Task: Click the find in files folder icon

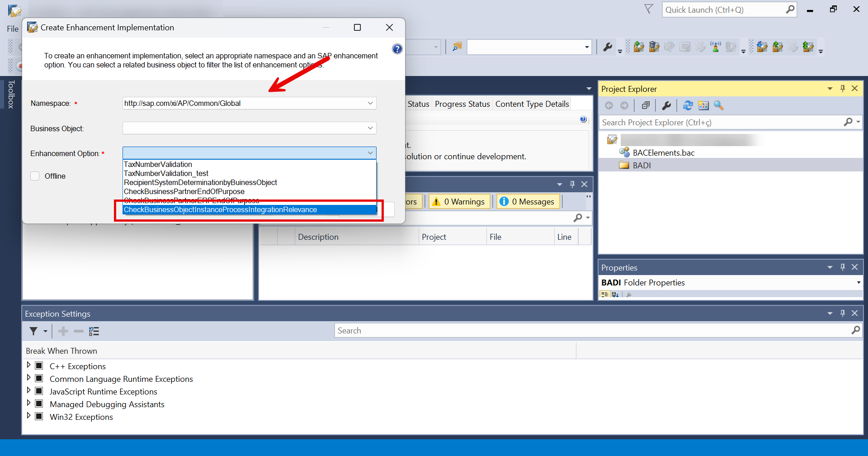Action: [x=457, y=47]
